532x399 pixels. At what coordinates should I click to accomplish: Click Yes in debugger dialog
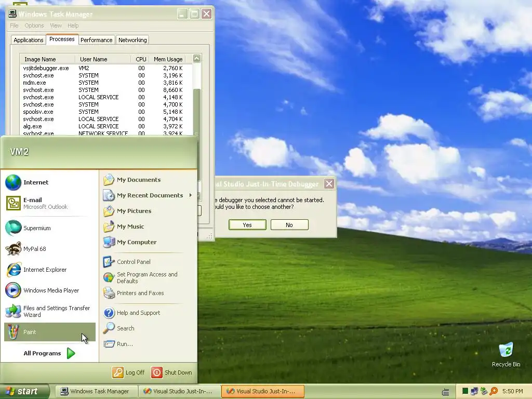tap(247, 224)
